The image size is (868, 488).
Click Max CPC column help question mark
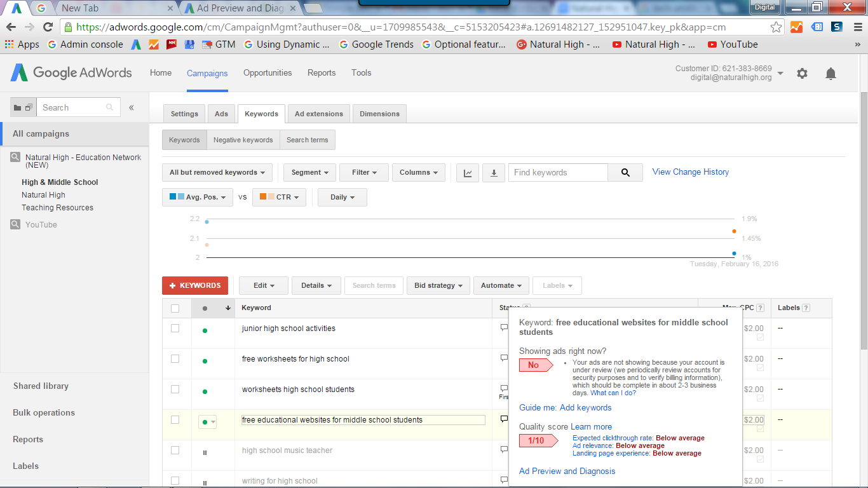pos(760,308)
